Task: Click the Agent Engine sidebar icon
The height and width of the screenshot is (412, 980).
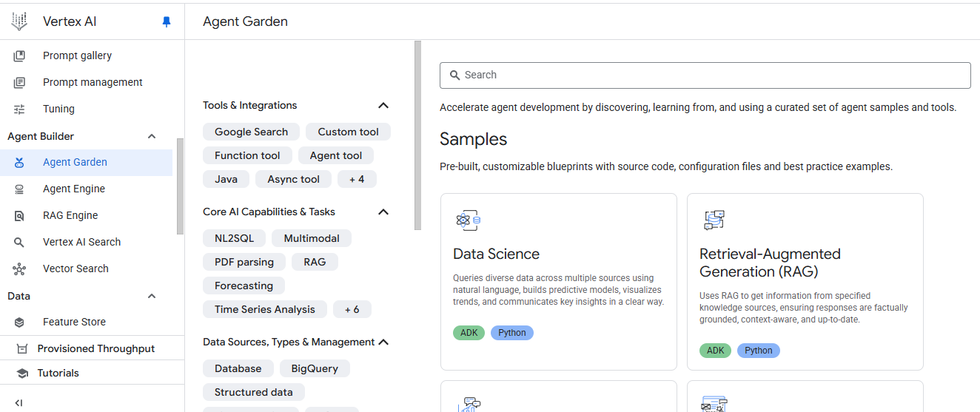Action: pos(19,189)
